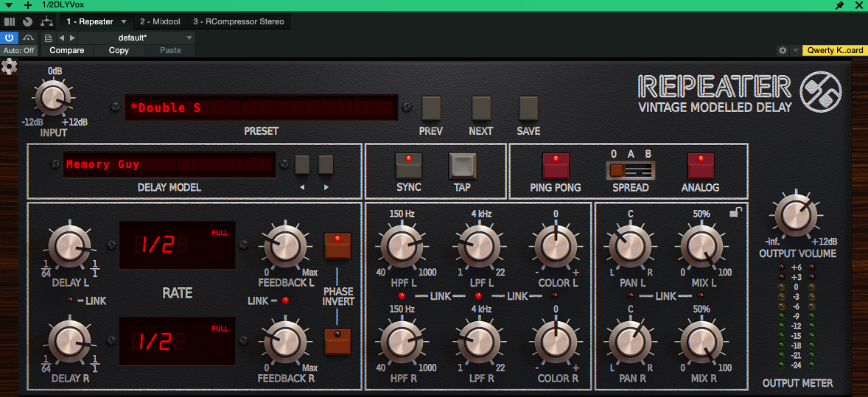Disable the ANALOG mode button

click(x=700, y=166)
